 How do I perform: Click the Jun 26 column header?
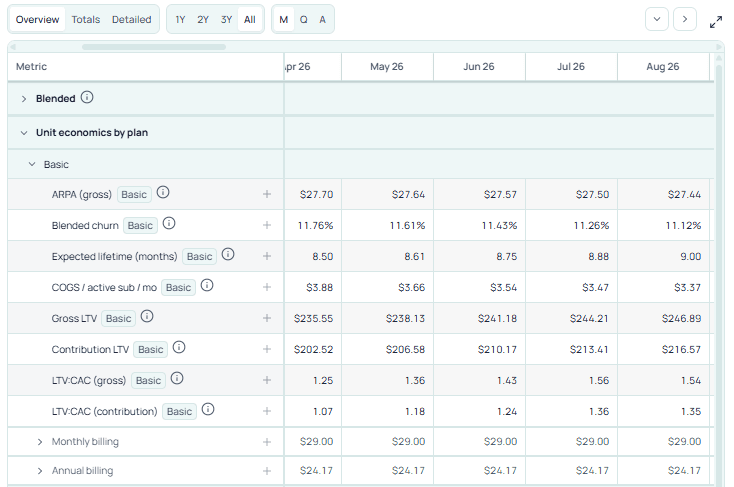[x=479, y=66]
